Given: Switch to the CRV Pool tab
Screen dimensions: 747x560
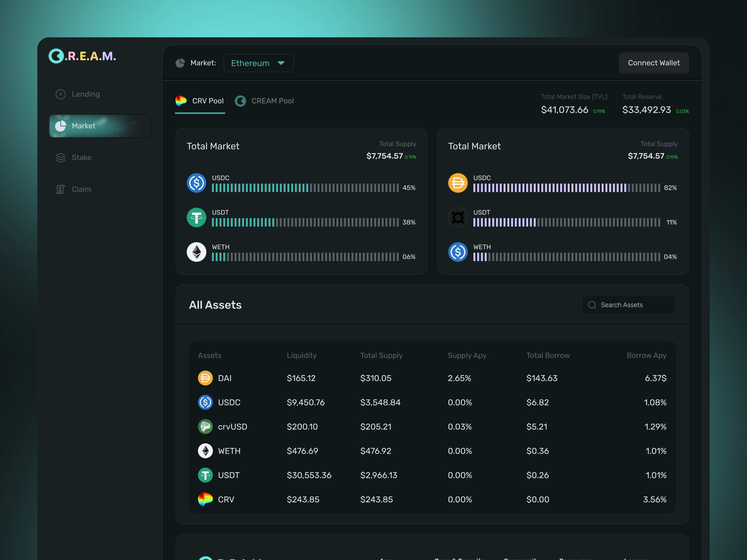Looking at the screenshot, I should pos(200,101).
